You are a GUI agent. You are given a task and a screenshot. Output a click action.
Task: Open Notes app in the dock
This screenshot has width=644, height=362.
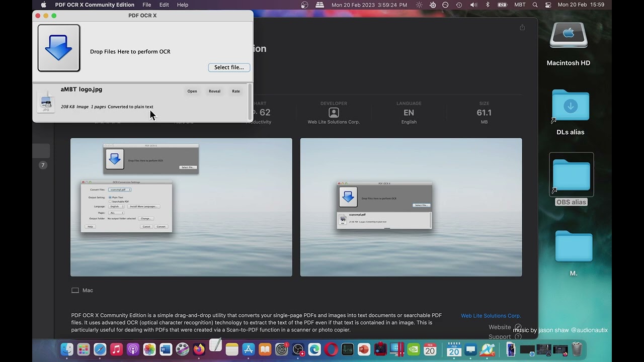(232, 349)
